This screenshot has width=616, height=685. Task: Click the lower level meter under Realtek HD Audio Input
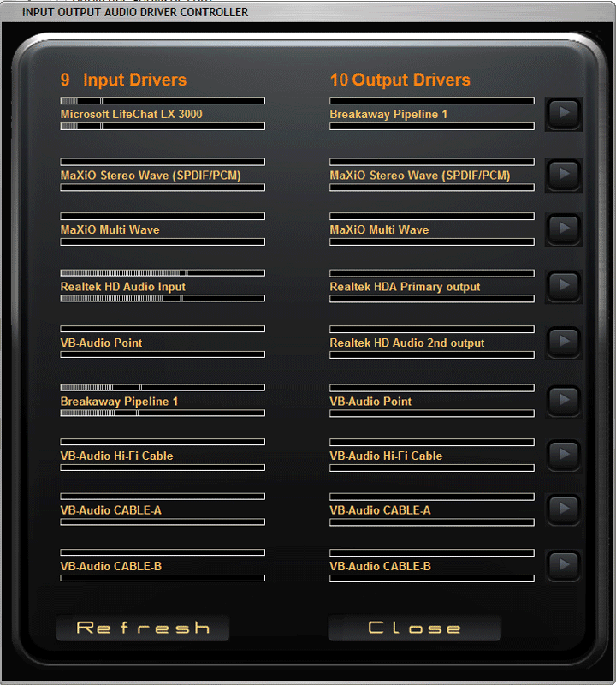coord(163,299)
